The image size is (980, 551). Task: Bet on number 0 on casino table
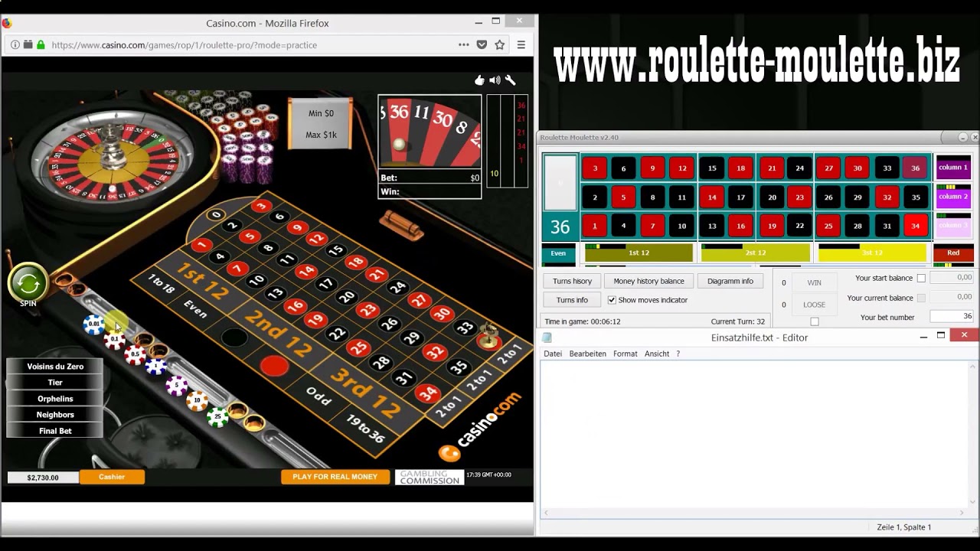pyautogui.click(x=216, y=215)
